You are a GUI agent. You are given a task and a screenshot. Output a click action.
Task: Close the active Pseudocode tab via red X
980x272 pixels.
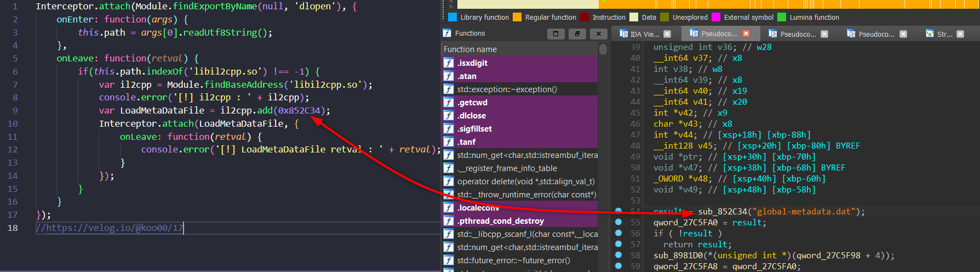click(746, 33)
